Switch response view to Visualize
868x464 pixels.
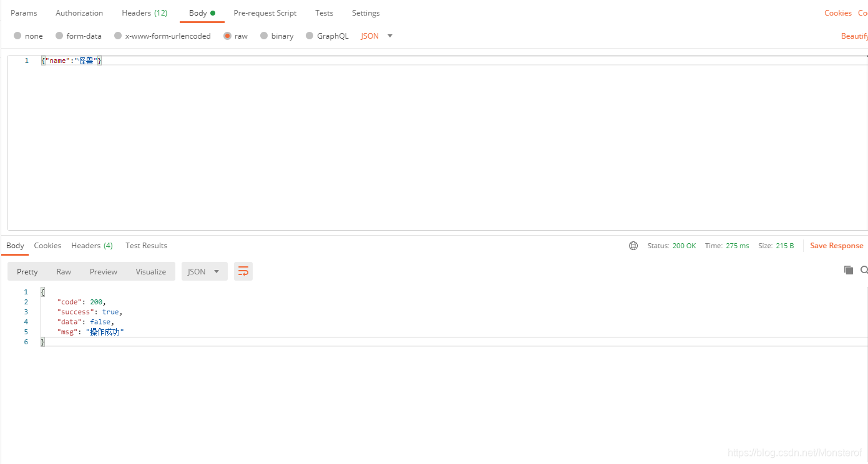(151, 271)
